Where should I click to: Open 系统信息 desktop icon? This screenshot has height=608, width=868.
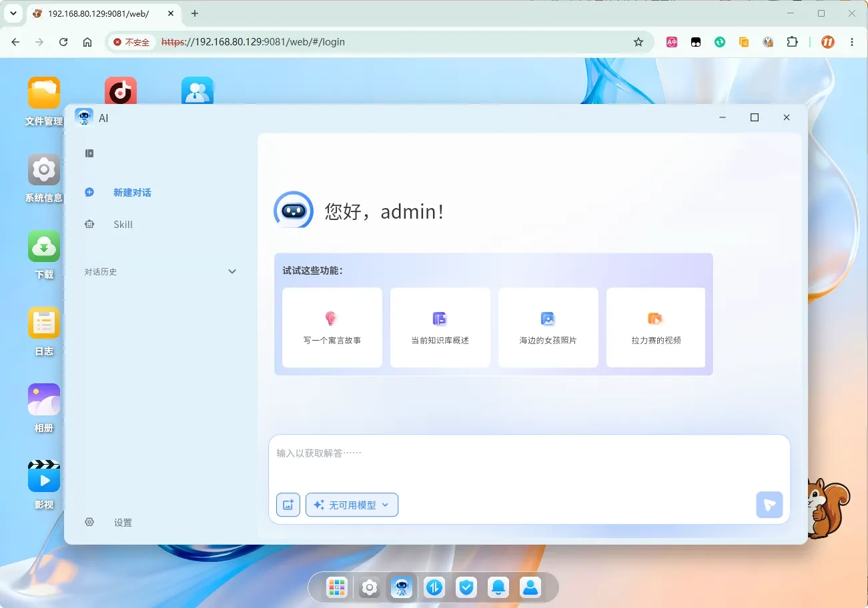click(x=44, y=169)
